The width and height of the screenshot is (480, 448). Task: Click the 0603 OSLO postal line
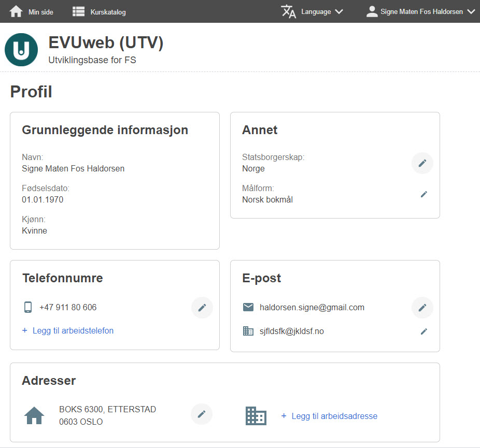(81, 422)
